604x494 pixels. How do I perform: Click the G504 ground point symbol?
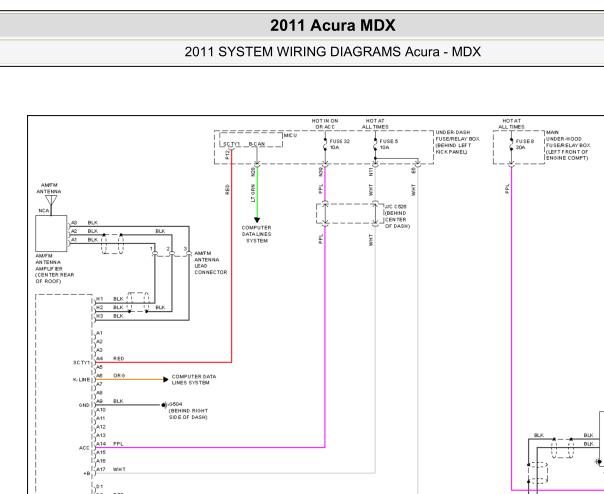coord(164,405)
